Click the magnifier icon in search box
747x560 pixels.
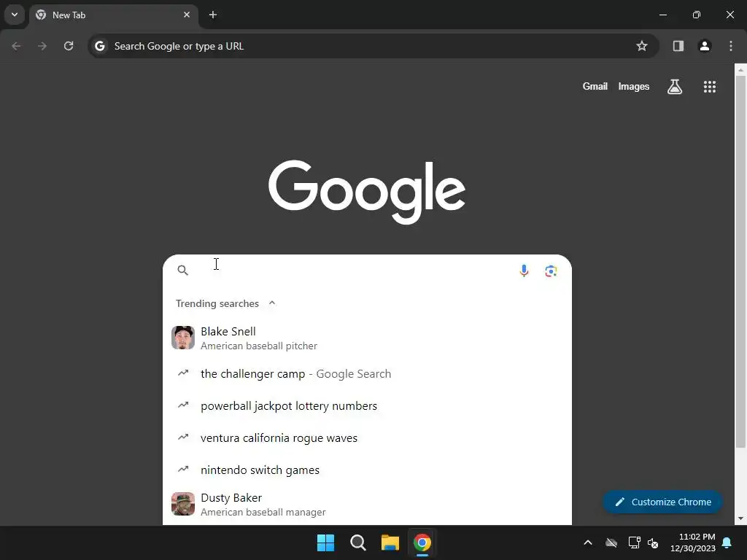[183, 271]
